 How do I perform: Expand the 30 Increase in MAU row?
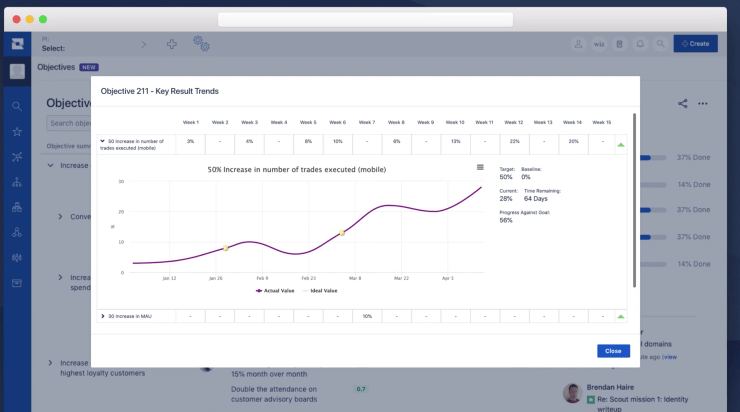coord(102,316)
